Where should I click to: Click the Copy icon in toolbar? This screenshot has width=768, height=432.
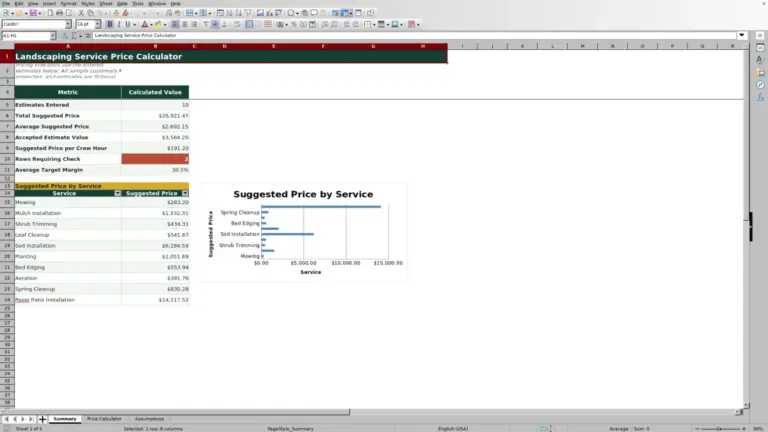coord(90,13)
